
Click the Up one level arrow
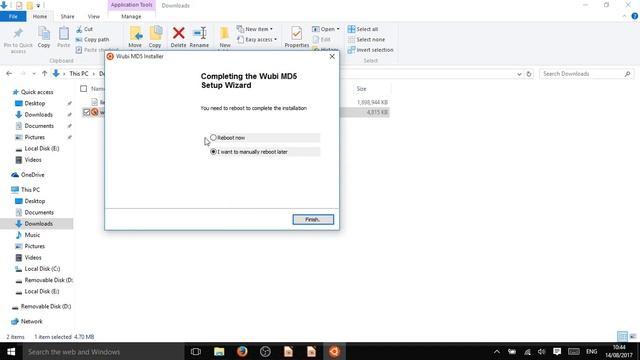[x=44, y=73]
